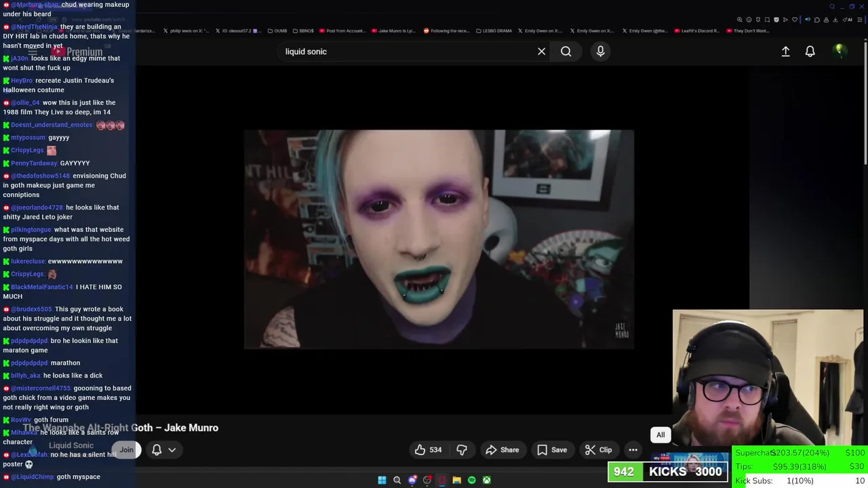Open the LESBO DRAMA bookmarks folder

click(x=494, y=30)
